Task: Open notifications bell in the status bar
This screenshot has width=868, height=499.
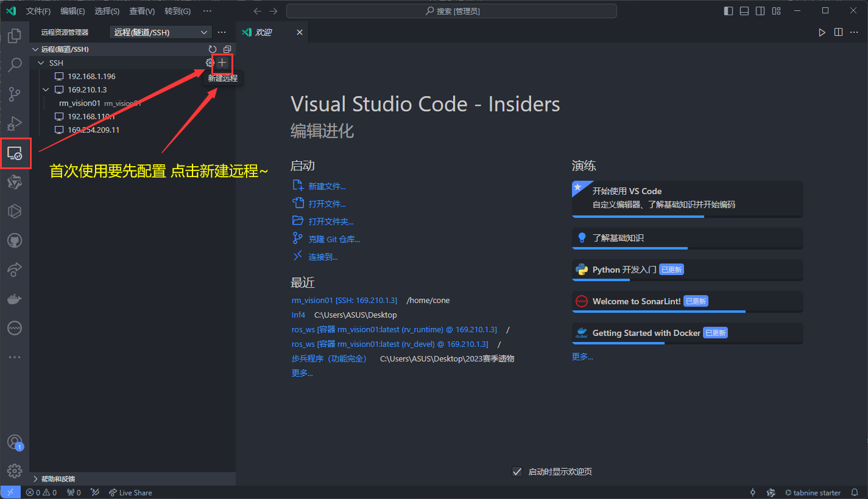Action: [855, 492]
